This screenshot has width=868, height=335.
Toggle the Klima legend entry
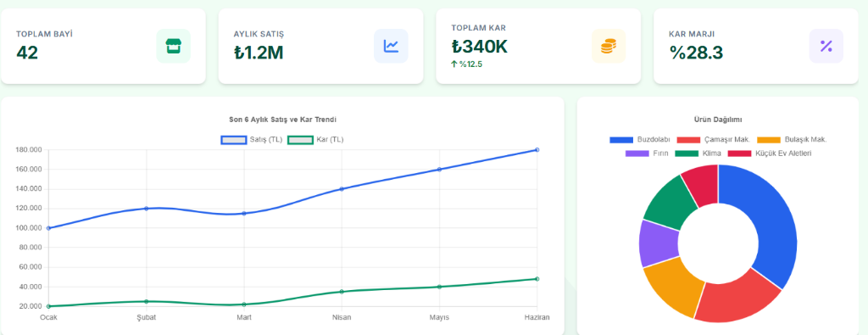click(698, 153)
